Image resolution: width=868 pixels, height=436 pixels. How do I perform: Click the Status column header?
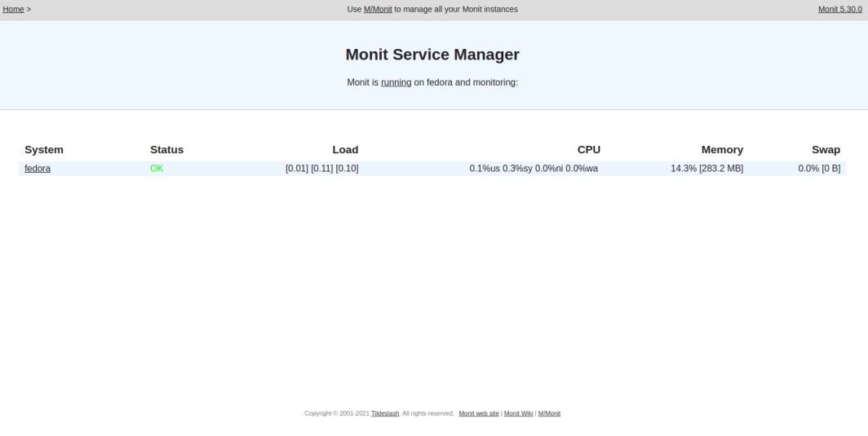click(166, 150)
